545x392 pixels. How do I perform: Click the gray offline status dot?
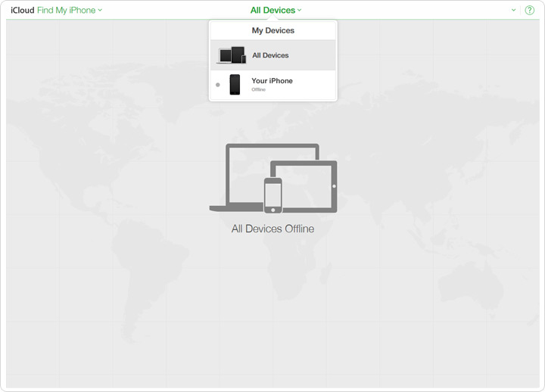218,85
